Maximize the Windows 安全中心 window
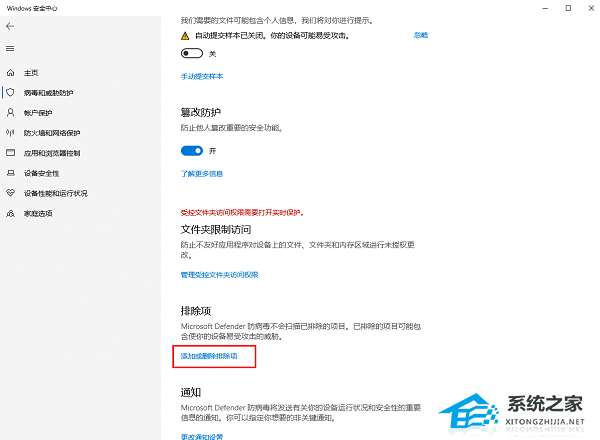 (x=568, y=8)
